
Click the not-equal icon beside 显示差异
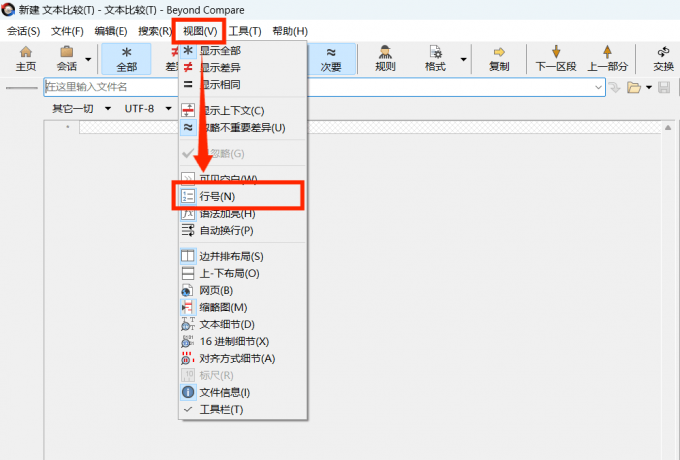pos(188,68)
